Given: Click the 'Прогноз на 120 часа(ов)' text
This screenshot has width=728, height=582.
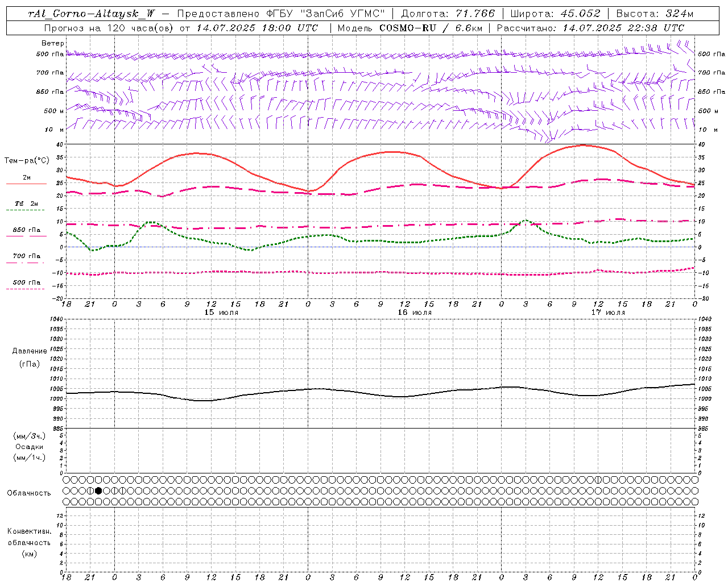Looking at the screenshot, I should (x=109, y=28).
